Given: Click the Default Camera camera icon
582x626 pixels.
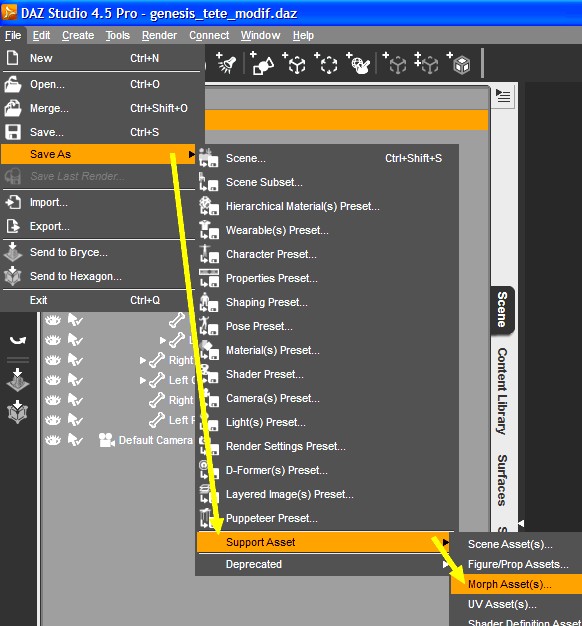Looking at the screenshot, I should (x=107, y=440).
